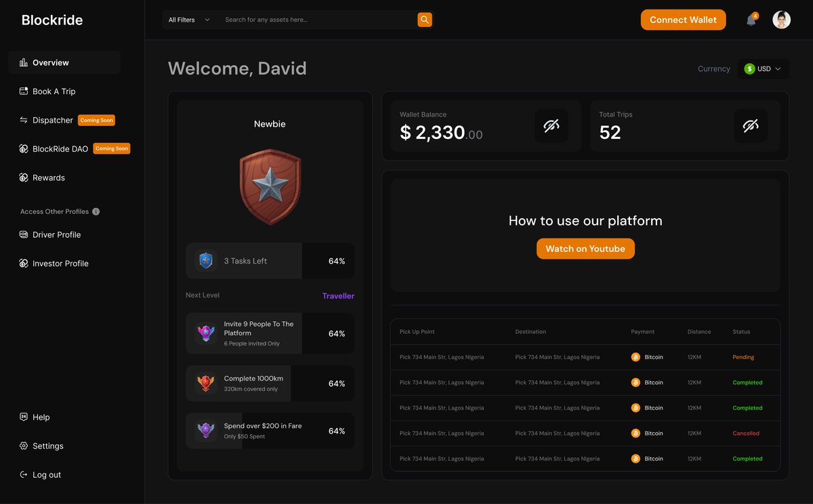Click the Overview bar chart icon
Image resolution: width=813 pixels, height=504 pixels.
[24, 62]
